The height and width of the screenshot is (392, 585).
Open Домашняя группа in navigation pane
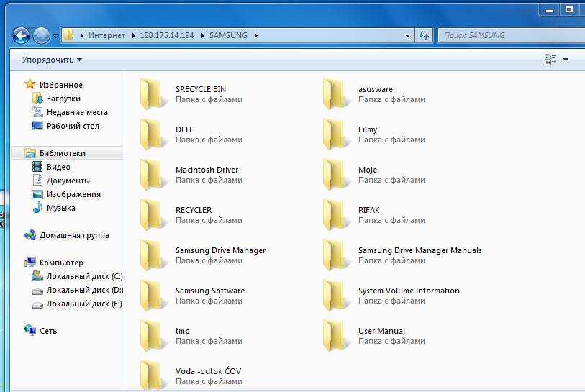coord(74,235)
